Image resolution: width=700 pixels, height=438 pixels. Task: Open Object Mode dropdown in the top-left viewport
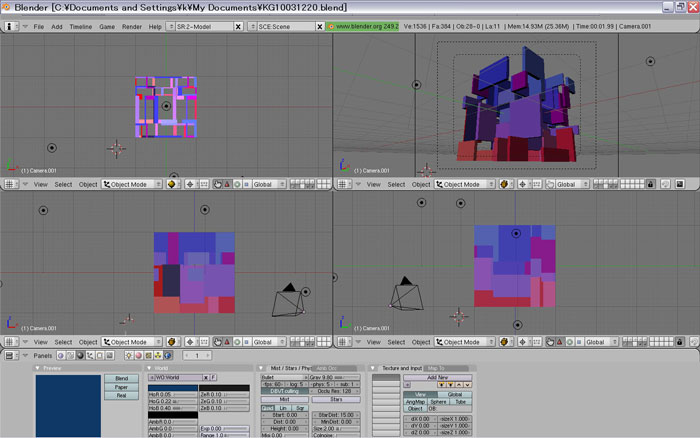pos(132,184)
